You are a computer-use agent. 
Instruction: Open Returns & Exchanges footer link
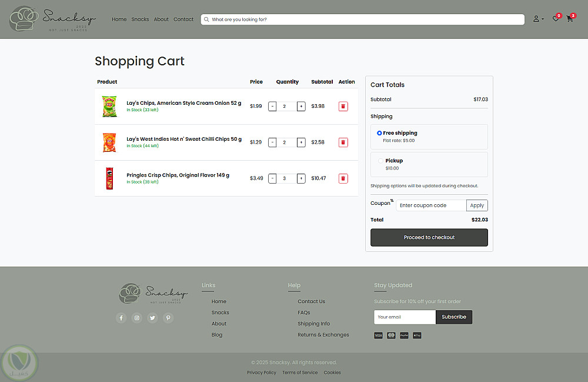click(323, 335)
